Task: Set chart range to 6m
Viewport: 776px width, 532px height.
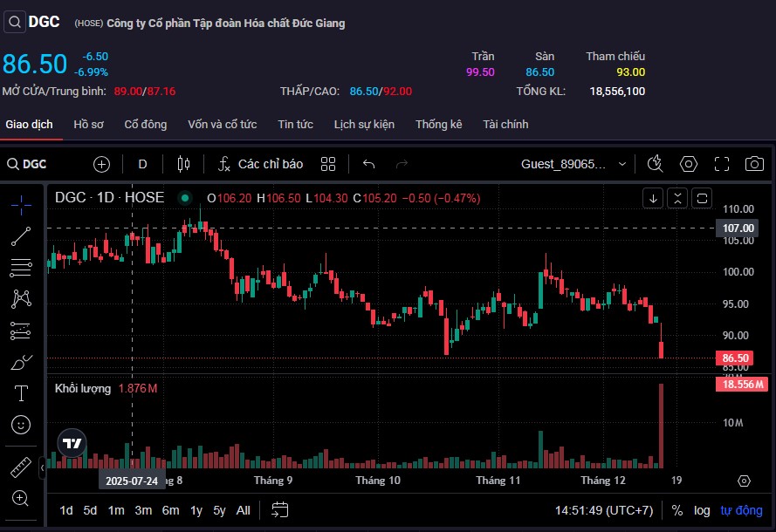Action: (x=170, y=510)
